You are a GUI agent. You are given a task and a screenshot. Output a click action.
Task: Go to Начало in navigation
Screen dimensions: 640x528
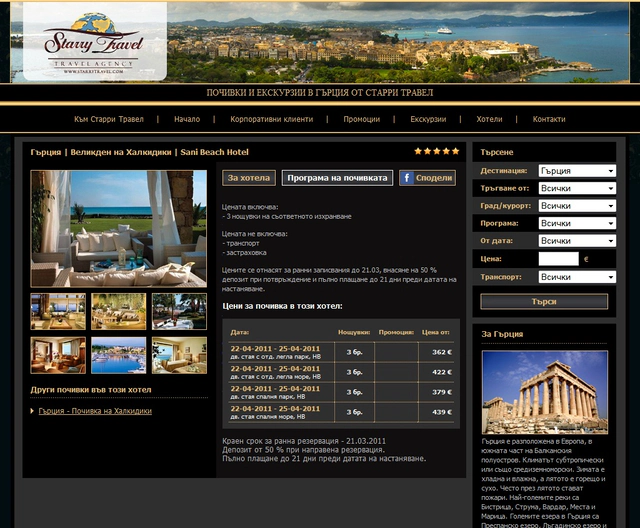point(187,119)
